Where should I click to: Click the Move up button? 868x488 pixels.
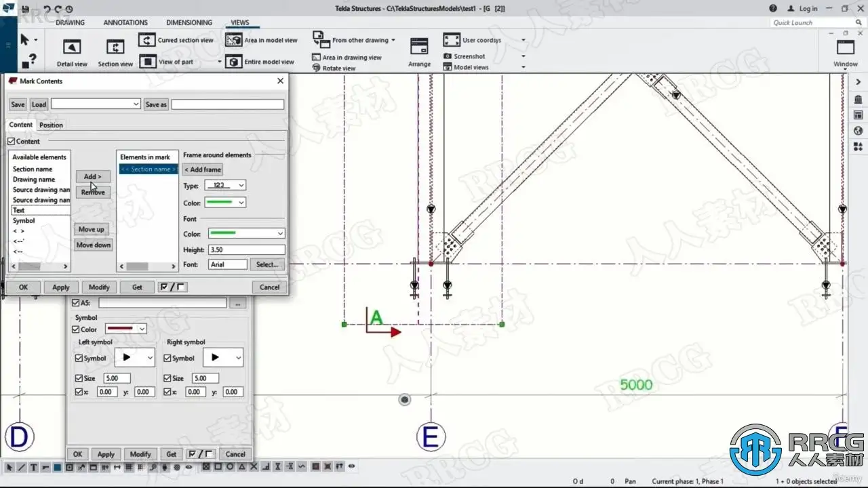(x=92, y=229)
